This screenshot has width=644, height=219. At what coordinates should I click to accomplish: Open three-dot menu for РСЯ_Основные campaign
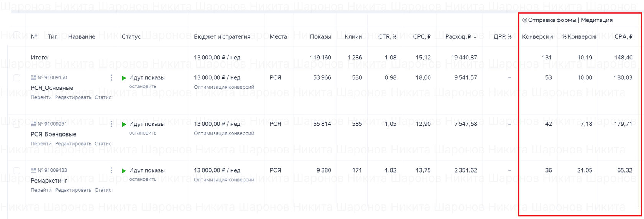111,78
